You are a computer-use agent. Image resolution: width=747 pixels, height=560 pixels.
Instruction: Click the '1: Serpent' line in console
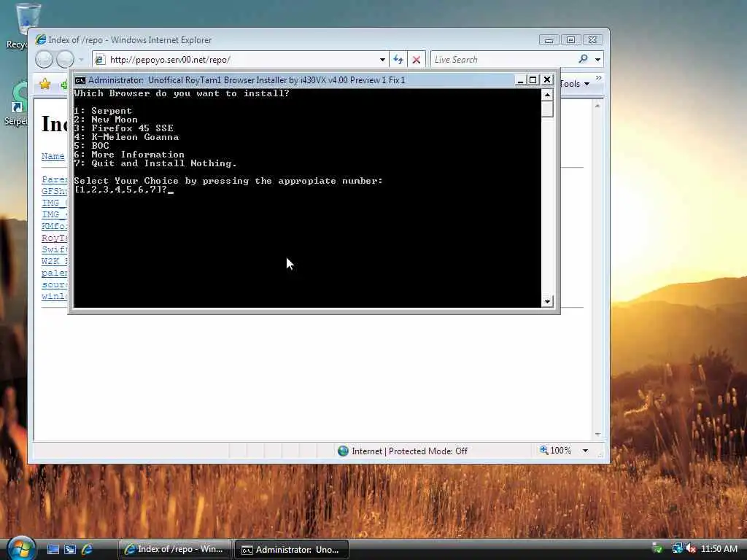[102, 111]
